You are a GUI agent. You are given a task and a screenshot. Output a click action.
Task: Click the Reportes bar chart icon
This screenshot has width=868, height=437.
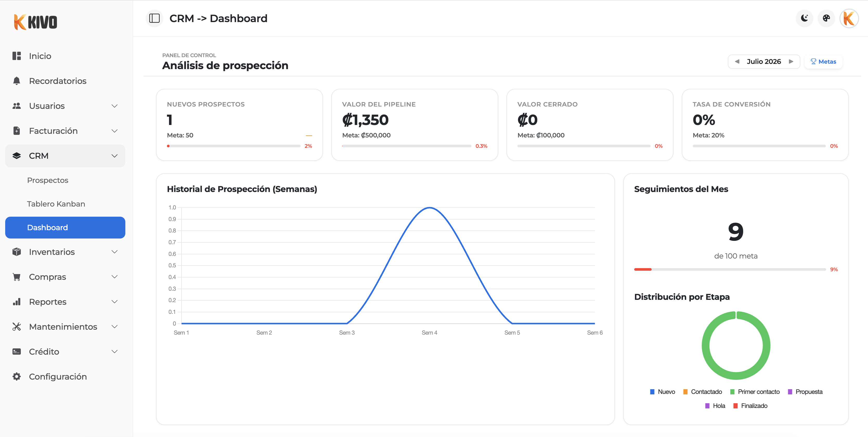(x=16, y=302)
